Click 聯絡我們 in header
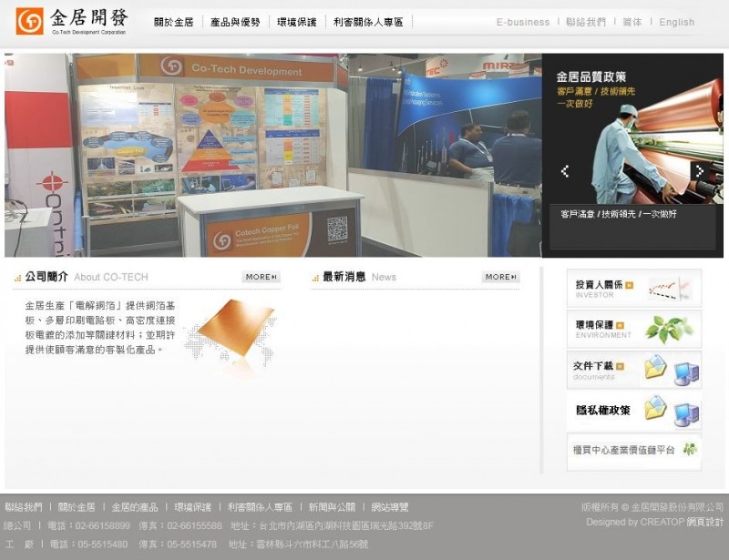The height and width of the screenshot is (560, 729). (586, 22)
